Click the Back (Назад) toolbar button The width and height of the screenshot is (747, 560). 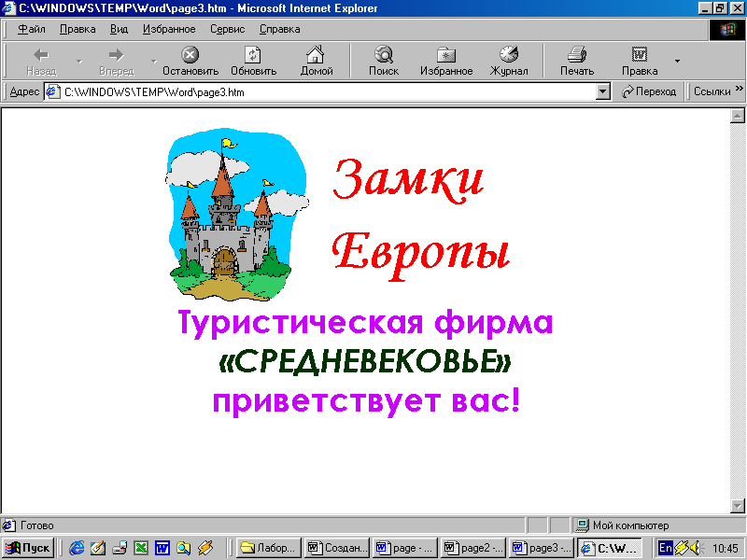tap(41, 61)
